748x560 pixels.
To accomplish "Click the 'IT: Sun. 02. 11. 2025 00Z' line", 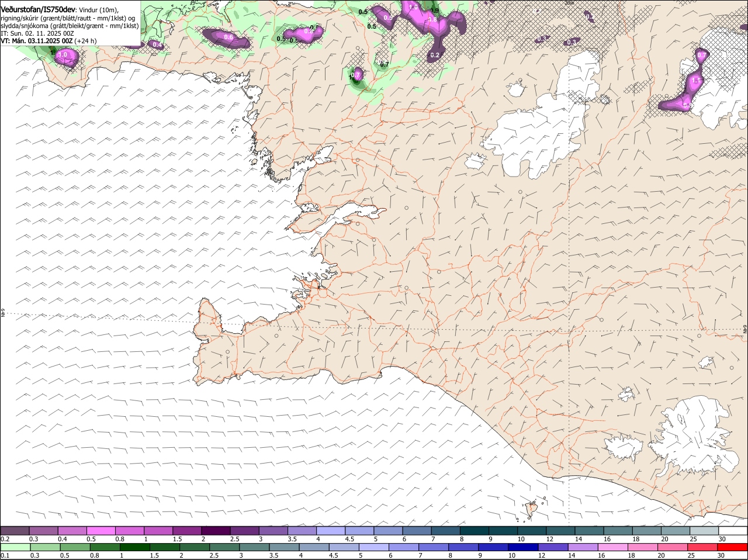I will pos(37,33).
